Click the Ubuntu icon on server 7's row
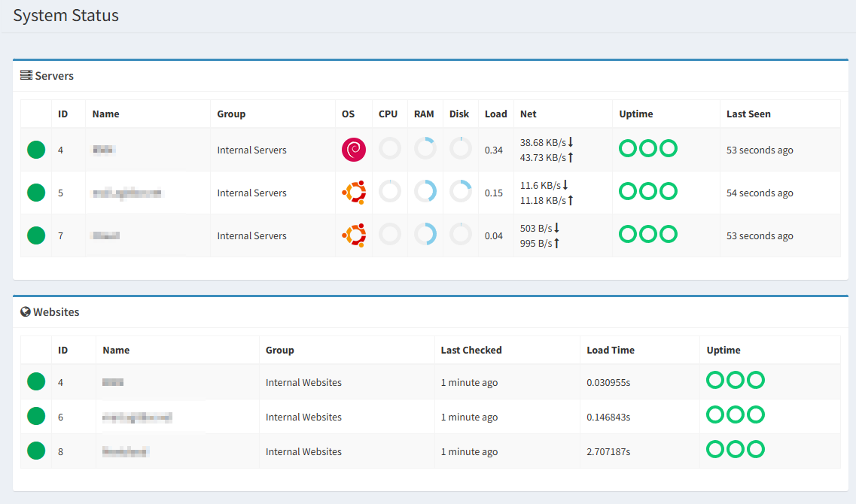 point(353,234)
